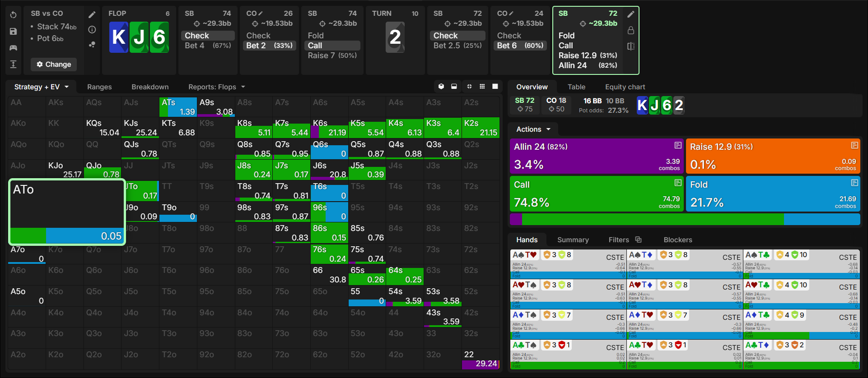The width and height of the screenshot is (868, 378).
Task: Click the Change button with gear
Action: tap(54, 65)
